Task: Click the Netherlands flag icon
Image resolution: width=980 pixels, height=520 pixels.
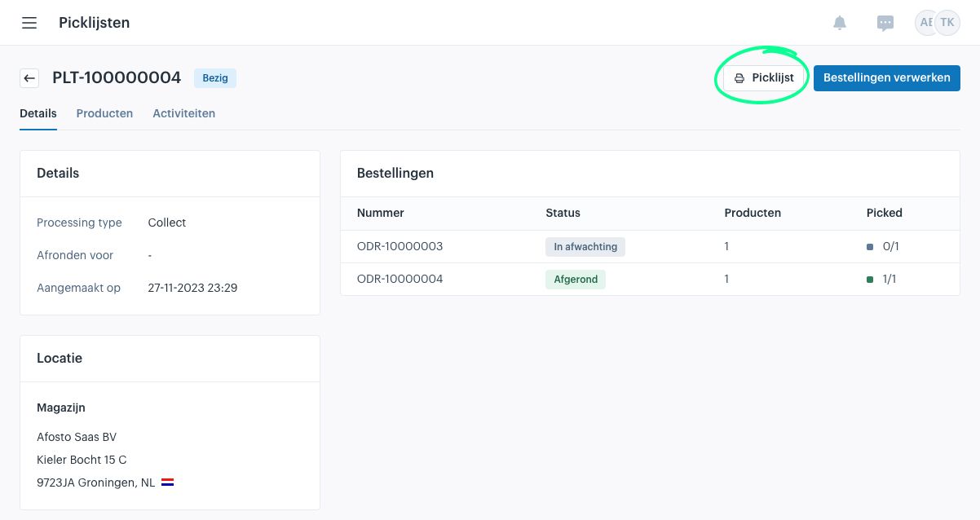Action: (168, 483)
